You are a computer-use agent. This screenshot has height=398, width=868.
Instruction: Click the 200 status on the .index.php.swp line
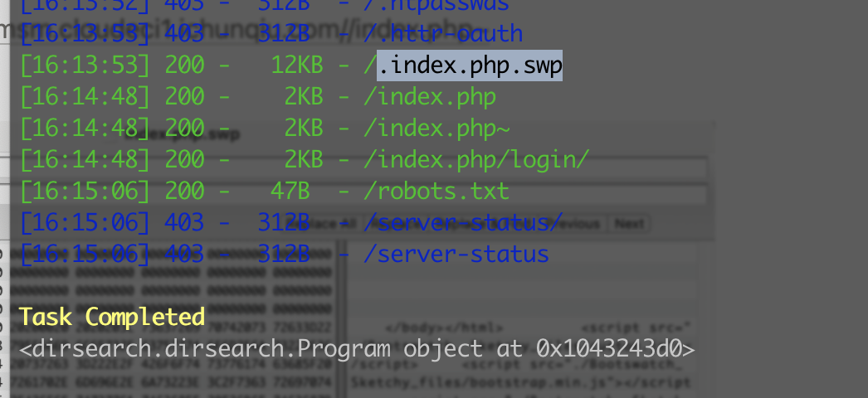[x=184, y=66]
